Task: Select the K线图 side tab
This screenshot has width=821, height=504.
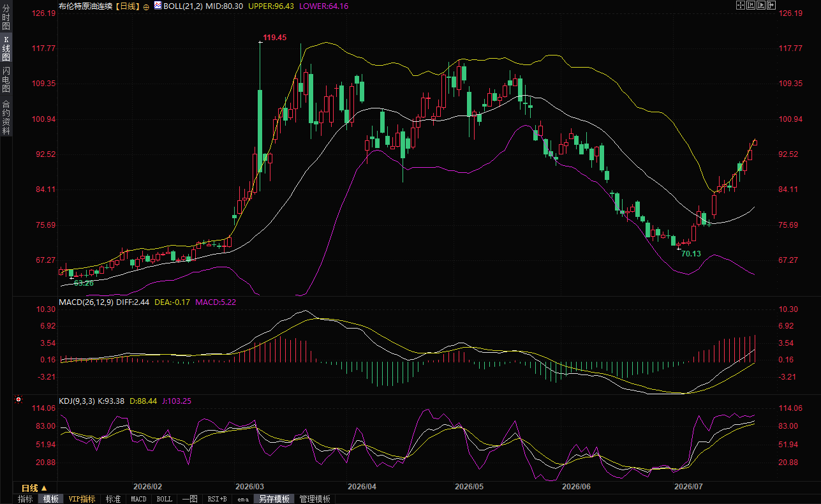Action: click(x=6, y=48)
